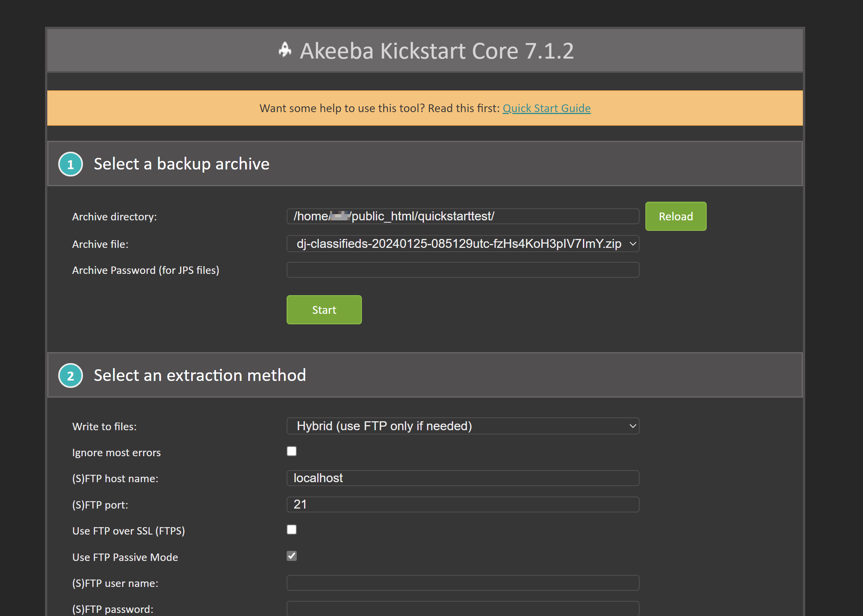The image size is (863, 616).
Task: Uncheck Use FTP Passive Mode checkbox
Action: [x=292, y=556]
